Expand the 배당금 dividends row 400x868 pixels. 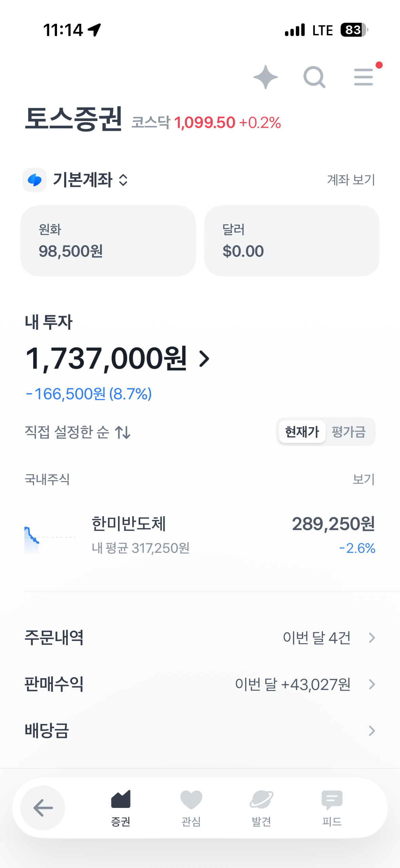coord(200,731)
